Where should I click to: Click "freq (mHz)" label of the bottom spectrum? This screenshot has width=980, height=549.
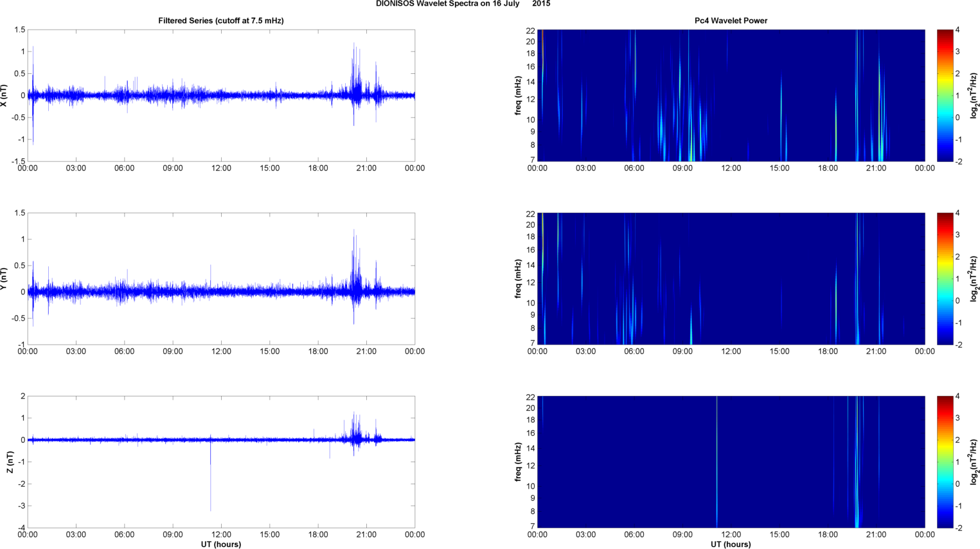pyautogui.click(x=518, y=462)
